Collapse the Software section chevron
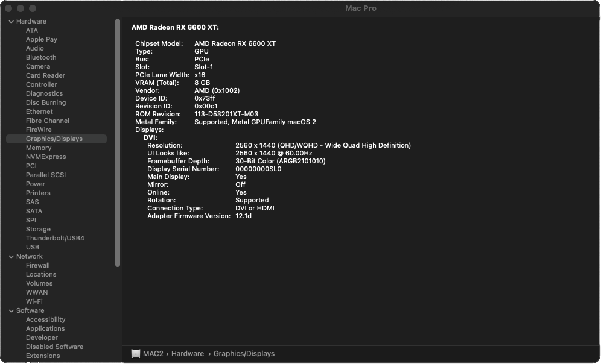Screen dimensions: 601x364 [x=11, y=311]
